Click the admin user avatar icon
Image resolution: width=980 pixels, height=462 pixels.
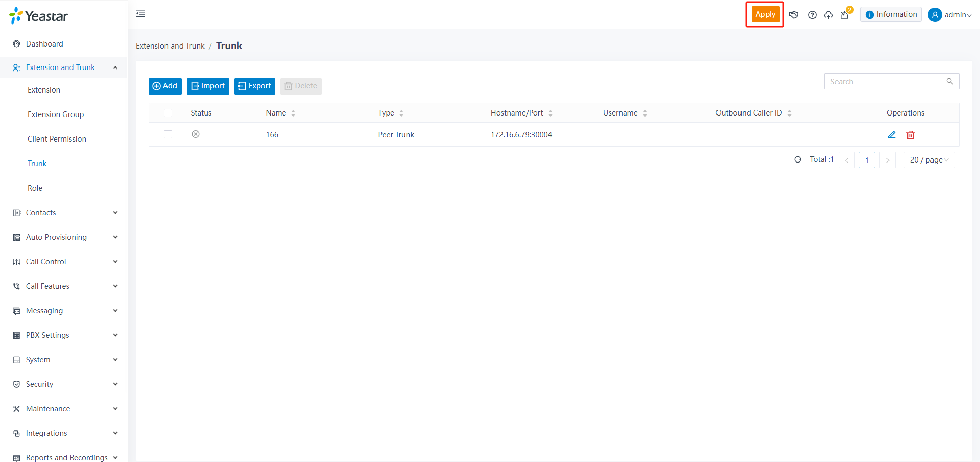pyautogui.click(x=935, y=15)
